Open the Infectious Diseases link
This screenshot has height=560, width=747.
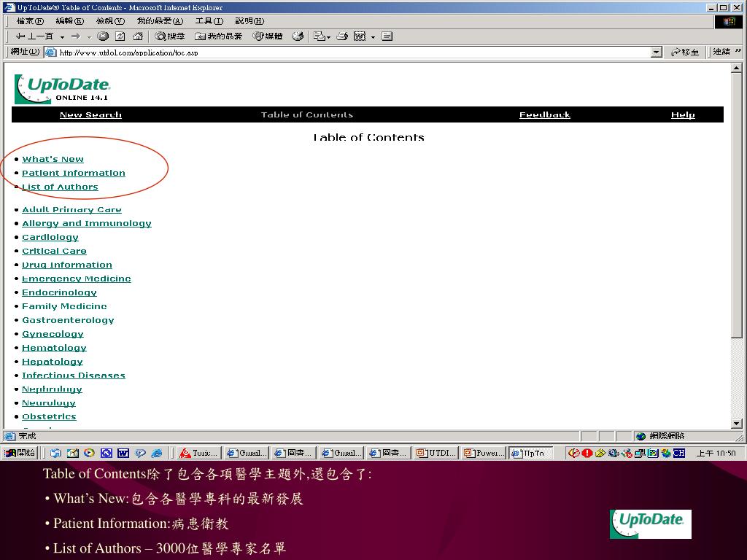(x=74, y=376)
